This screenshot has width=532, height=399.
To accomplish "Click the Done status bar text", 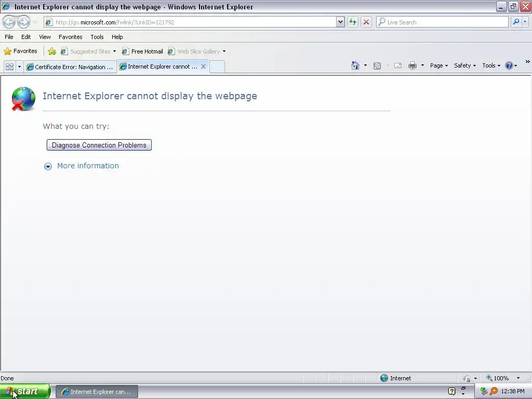I will tap(7, 378).
